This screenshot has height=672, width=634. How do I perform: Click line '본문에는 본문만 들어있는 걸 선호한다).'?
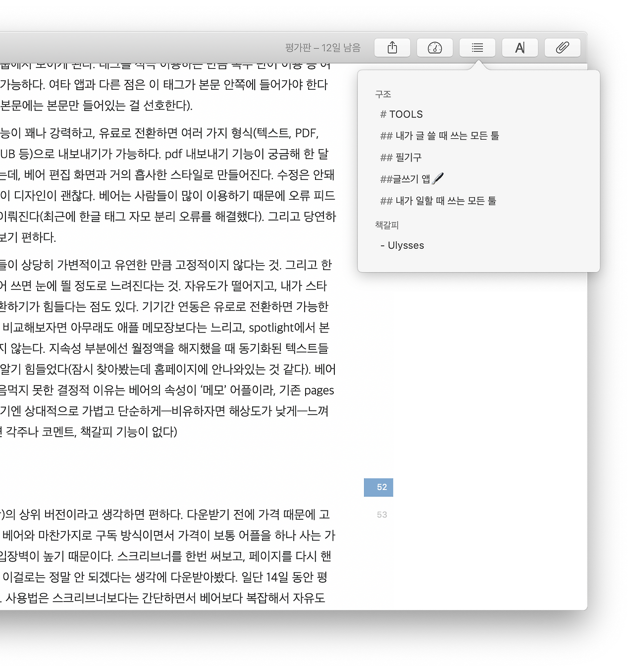point(97,106)
